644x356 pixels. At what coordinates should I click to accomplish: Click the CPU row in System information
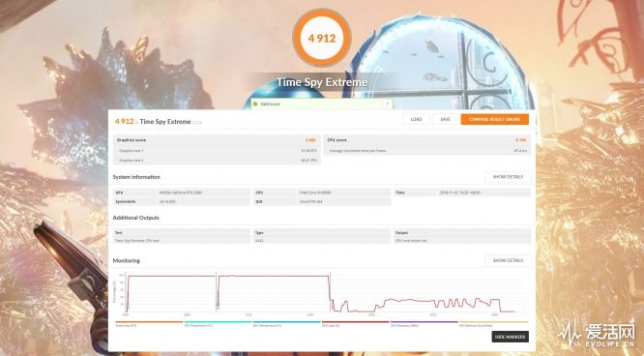[322, 193]
